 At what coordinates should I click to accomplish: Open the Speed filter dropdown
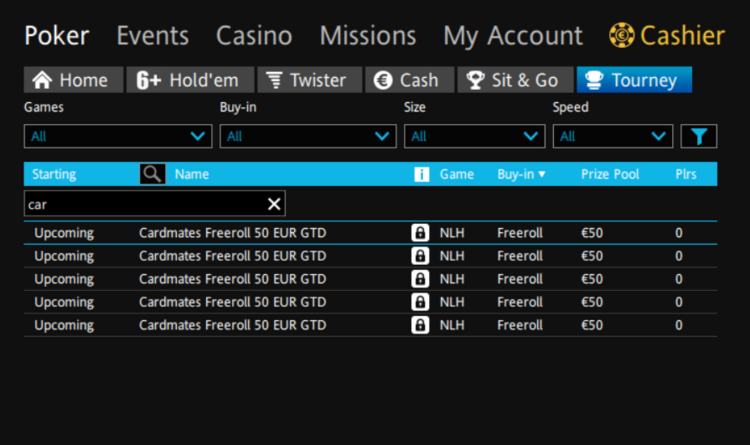pos(613,136)
